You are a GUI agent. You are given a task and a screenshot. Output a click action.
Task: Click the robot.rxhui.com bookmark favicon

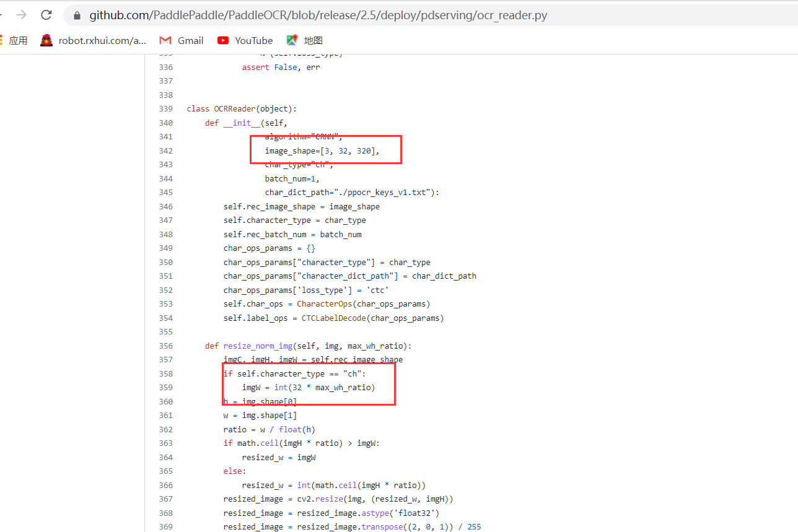coord(46,40)
